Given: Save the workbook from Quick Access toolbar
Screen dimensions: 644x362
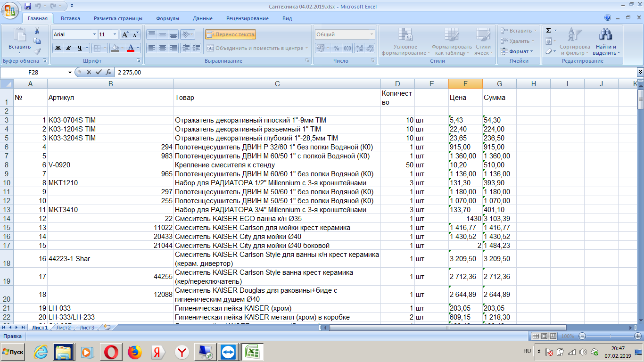Looking at the screenshot, I should point(28,7).
